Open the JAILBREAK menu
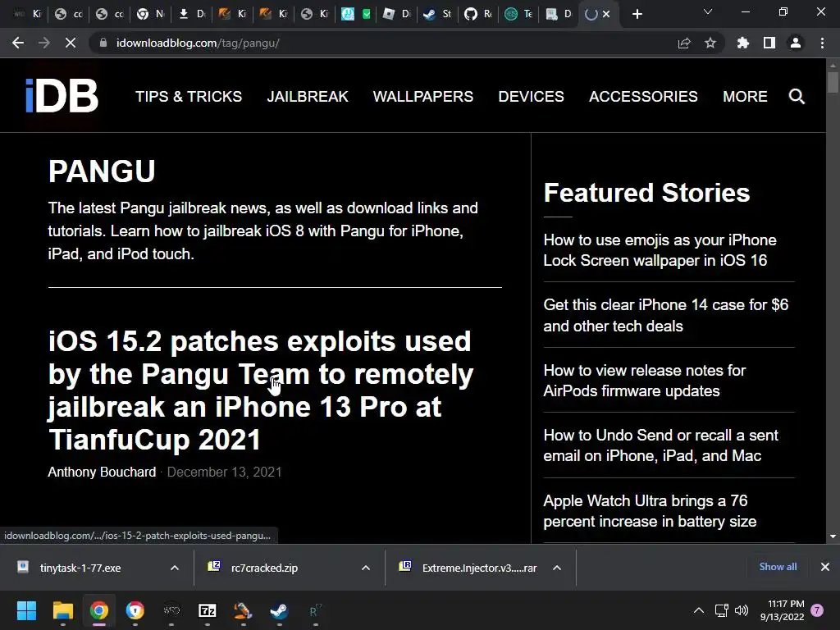 308,97
